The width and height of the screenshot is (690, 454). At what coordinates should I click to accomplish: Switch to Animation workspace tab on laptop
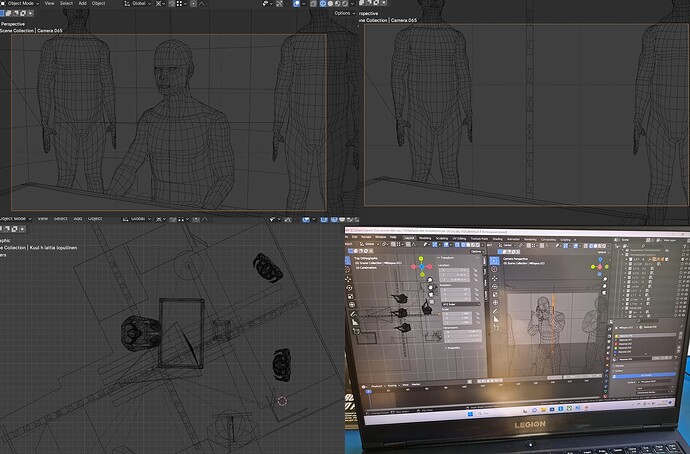tap(513, 239)
